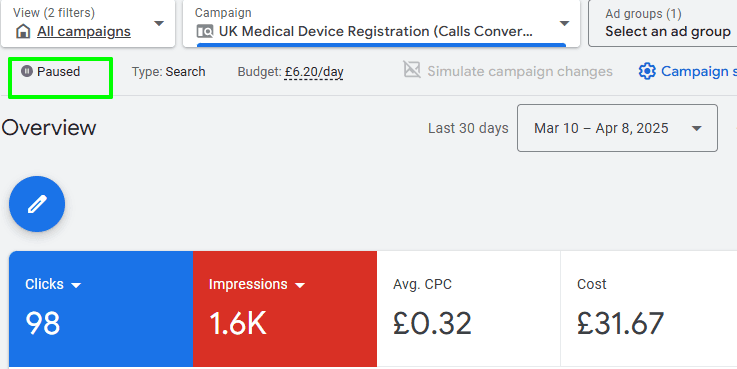737x369 pixels.
Task: Open the View filters dropdown arrow
Action: [159, 23]
